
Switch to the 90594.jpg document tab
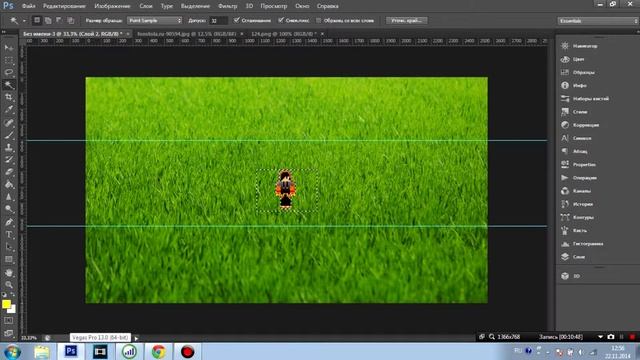pos(187,34)
